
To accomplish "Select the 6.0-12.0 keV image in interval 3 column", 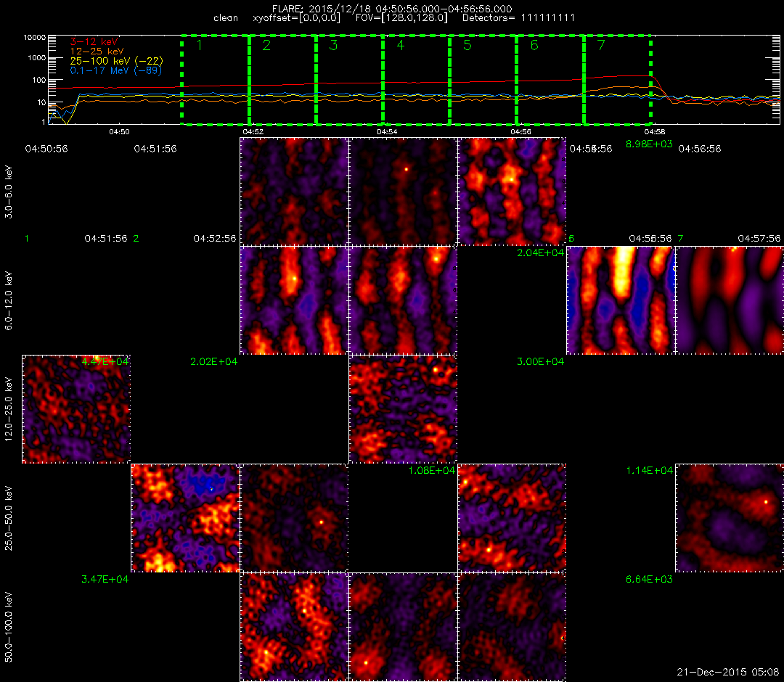I will pyautogui.click(x=294, y=300).
